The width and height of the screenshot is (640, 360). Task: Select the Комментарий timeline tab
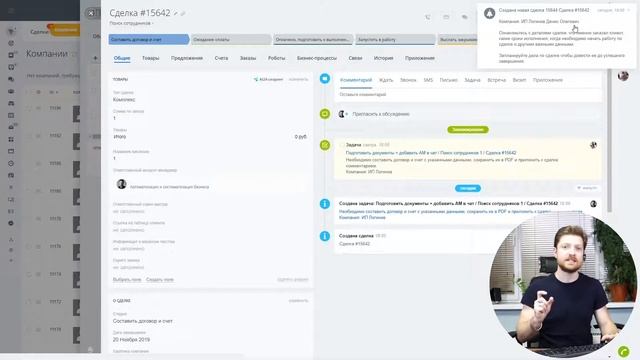[x=356, y=80]
